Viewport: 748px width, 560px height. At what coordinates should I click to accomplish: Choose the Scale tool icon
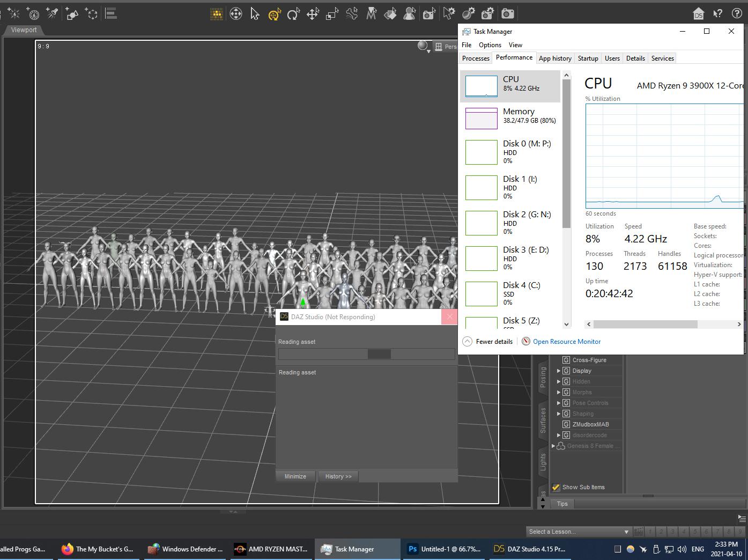point(332,14)
